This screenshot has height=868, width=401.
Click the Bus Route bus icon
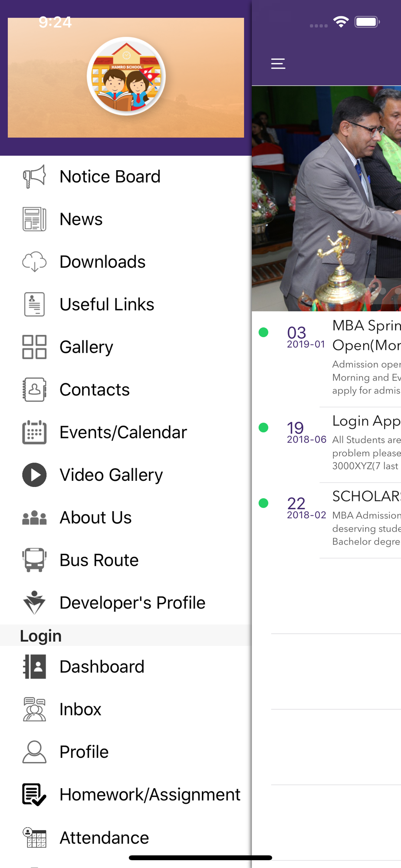coord(34,560)
